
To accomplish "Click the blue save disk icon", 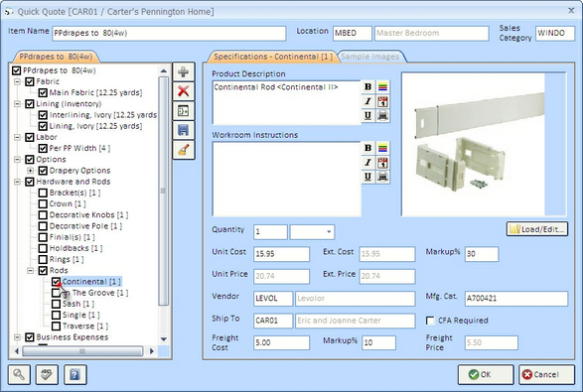I will click(184, 130).
